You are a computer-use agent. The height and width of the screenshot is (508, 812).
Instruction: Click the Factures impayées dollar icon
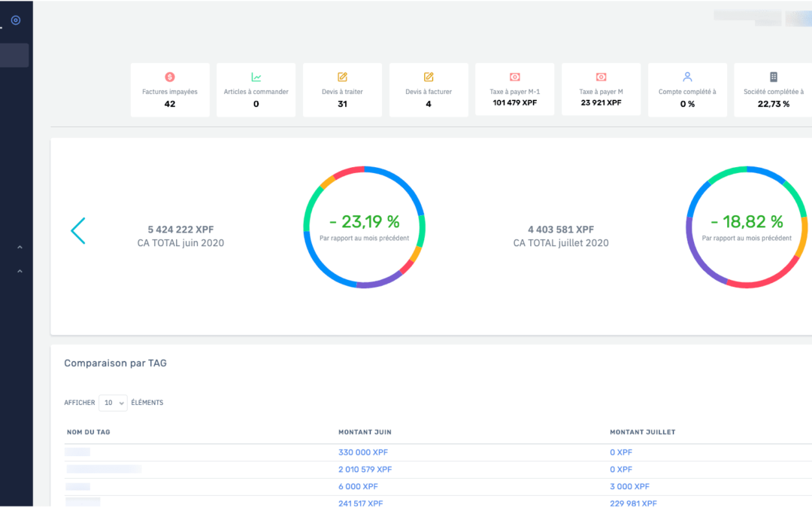(170, 77)
